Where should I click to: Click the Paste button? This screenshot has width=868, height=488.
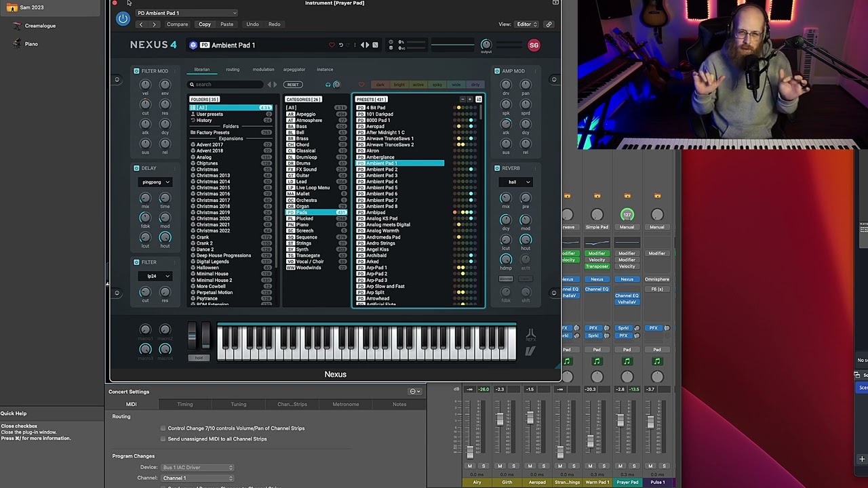[x=226, y=24]
